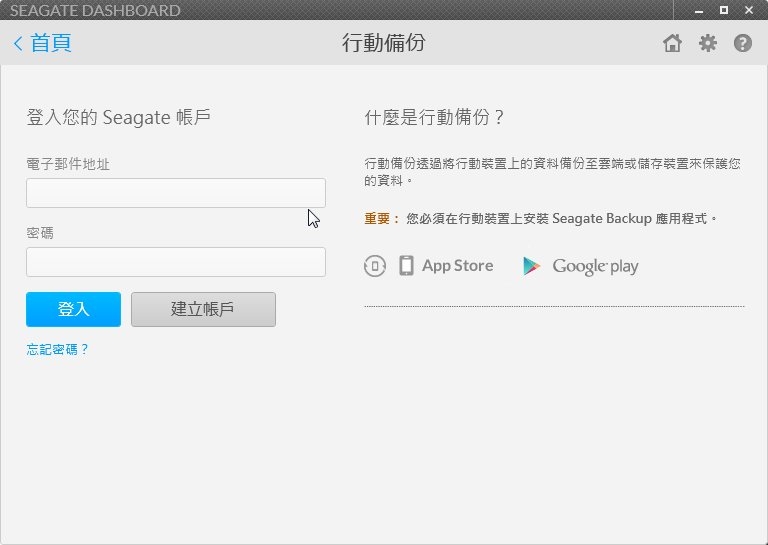Click the 登入您的 Seagate 帳戶 heading
Screen dimensions: 768x545
coord(119,117)
